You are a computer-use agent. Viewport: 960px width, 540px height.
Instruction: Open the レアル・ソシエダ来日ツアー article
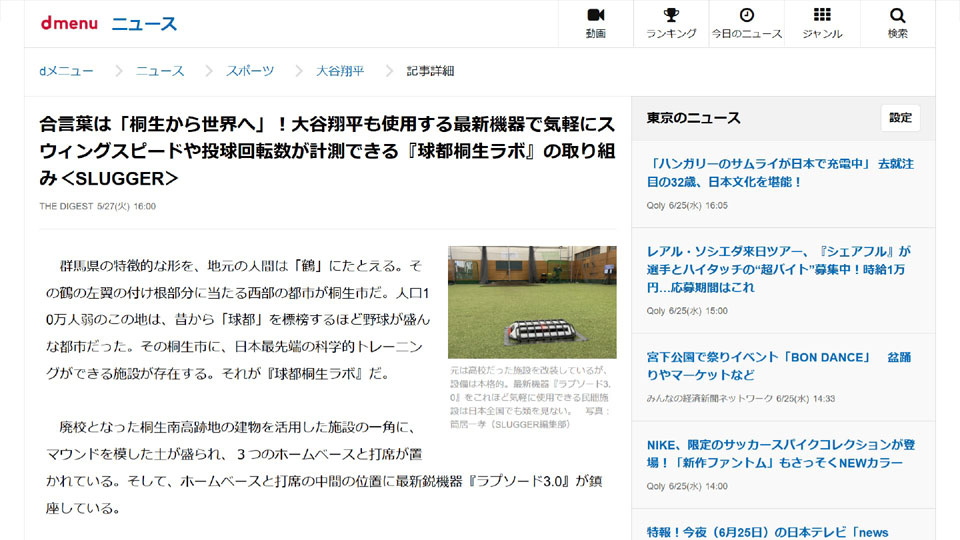779,269
